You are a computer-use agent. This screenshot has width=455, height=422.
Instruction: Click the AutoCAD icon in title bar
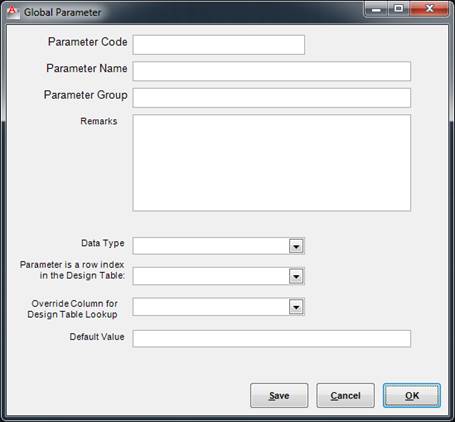(x=12, y=12)
